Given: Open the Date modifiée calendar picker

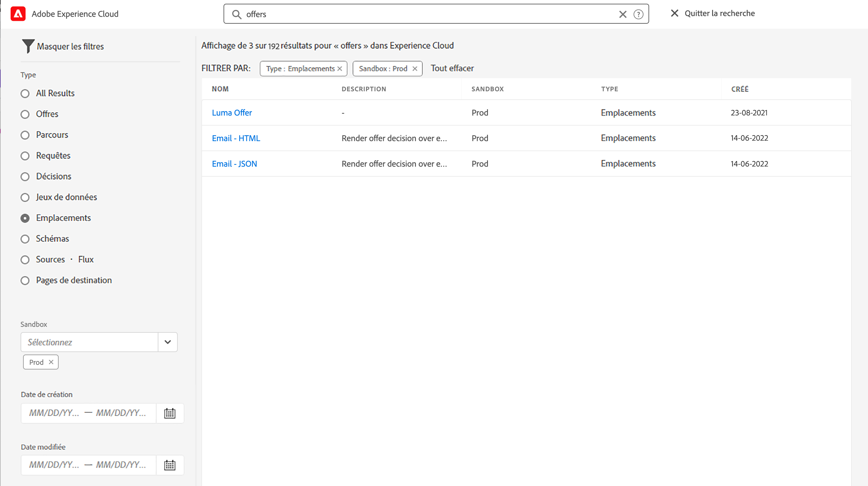Looking at the screenshot, I should pos(170,465).
